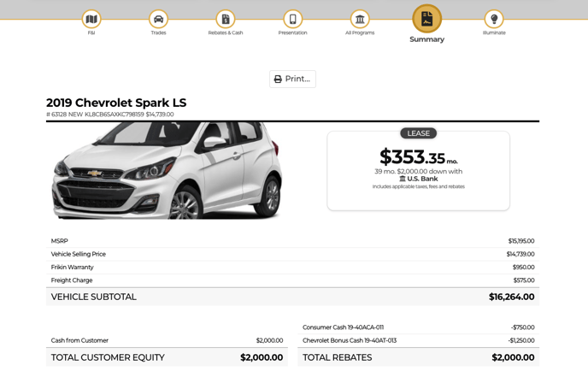
Task: Select the -$1,250.00 bonus cash amount
Action: (521, 340)
